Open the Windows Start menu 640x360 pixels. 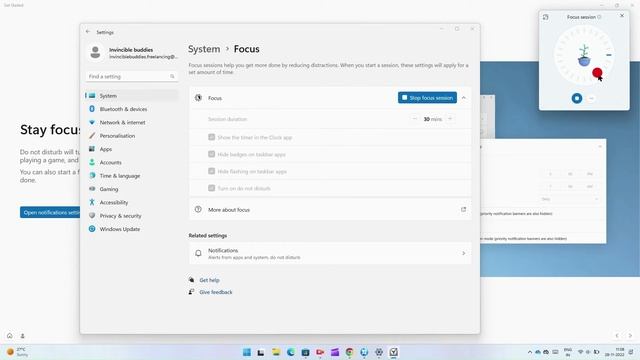247,352
